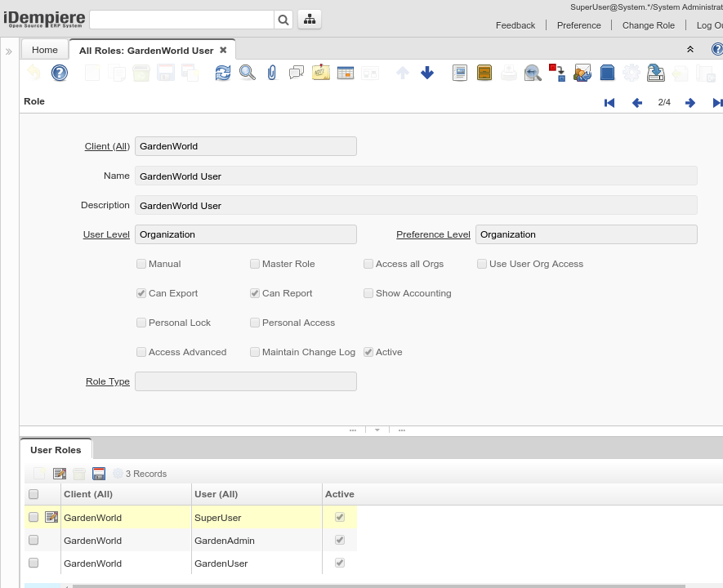Toggle Grid view icon in the toolbar
This screenshot has height=588, width=723.
pyautogui.click(x=345, y=73)
